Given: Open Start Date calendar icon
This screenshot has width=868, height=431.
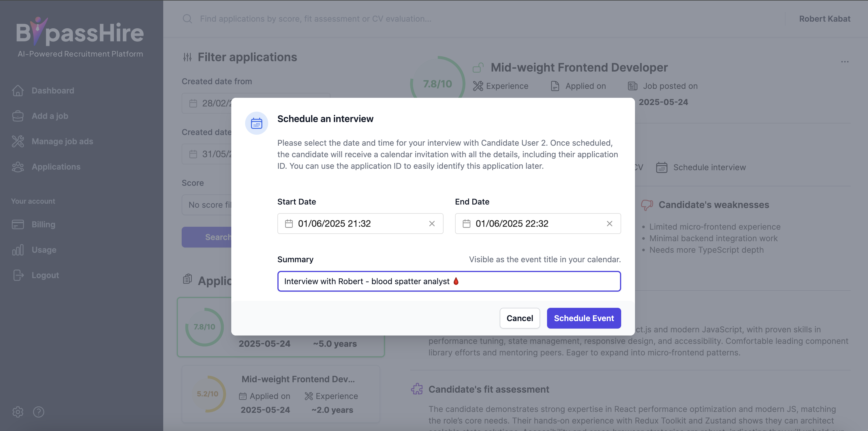Looking at the screenshot, I should pyautogui.click(x=289, y=223).
